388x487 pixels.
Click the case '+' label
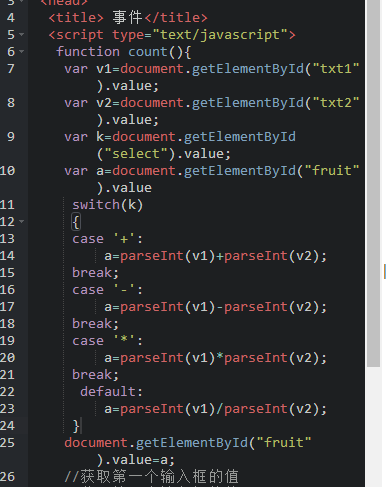(108, 239)
